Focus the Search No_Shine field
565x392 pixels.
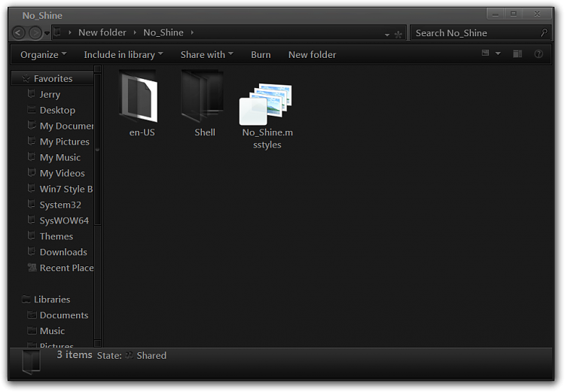[x=481, y=33]
